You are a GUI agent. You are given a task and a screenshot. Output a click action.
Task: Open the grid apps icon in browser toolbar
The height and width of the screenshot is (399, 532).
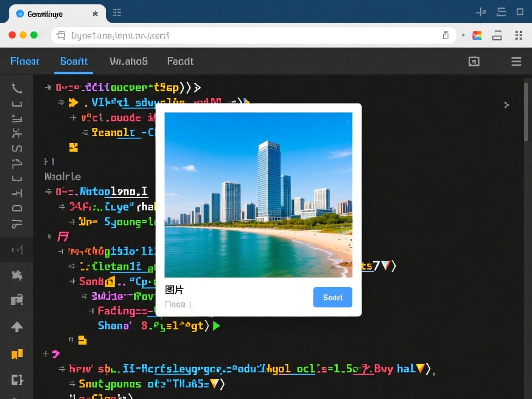click(518, 36)
